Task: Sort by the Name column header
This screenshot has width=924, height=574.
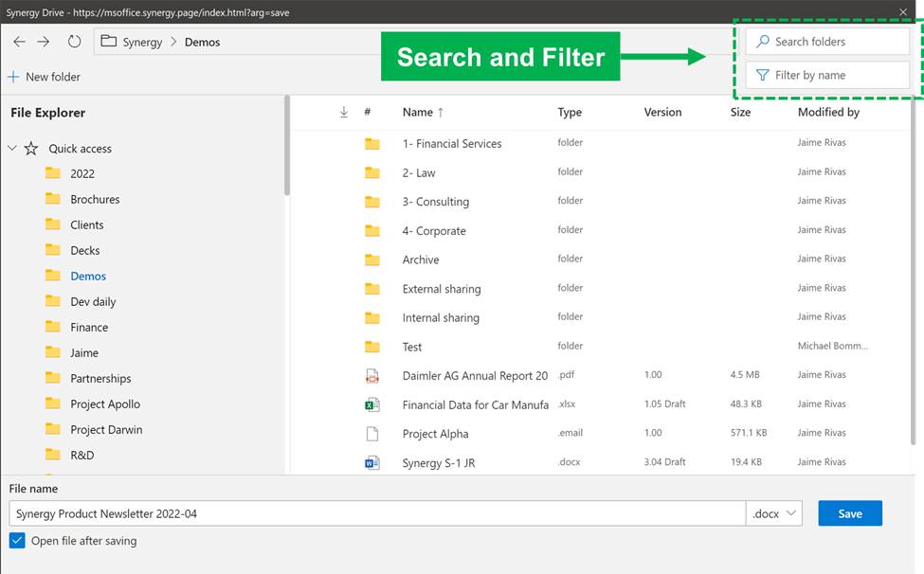Action: pyautogui.click(x=418, y=112)
